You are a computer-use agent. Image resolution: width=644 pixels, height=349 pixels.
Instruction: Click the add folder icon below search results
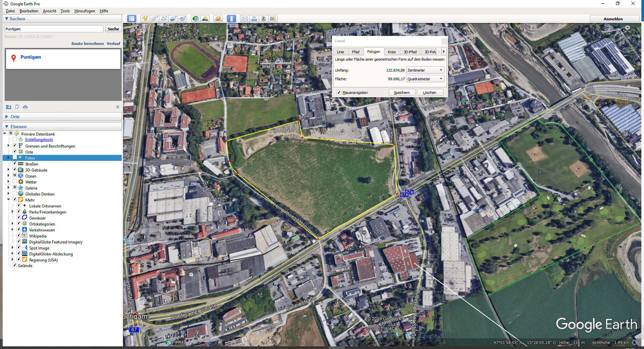(9, 107)
